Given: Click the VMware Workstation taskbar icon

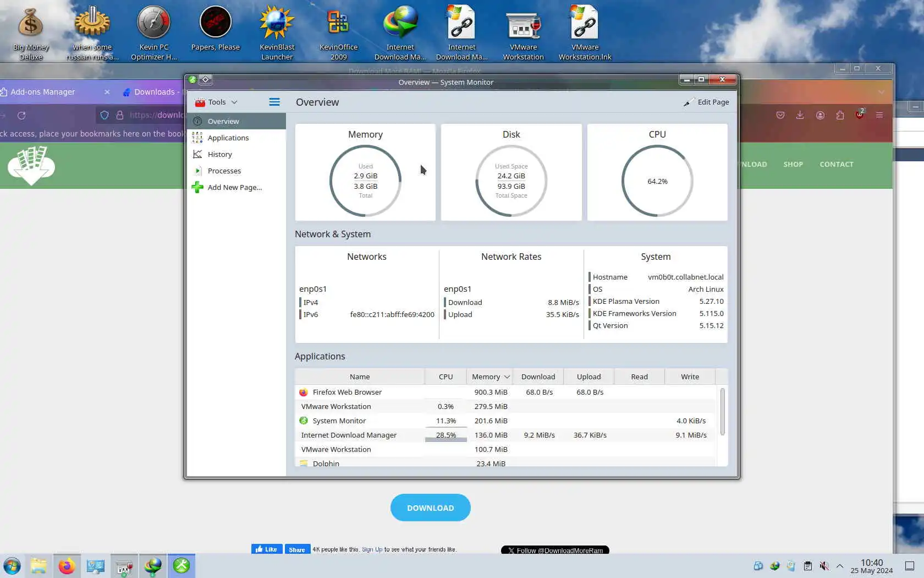Looking at the screenshot, I should click(x=124, y=566).
